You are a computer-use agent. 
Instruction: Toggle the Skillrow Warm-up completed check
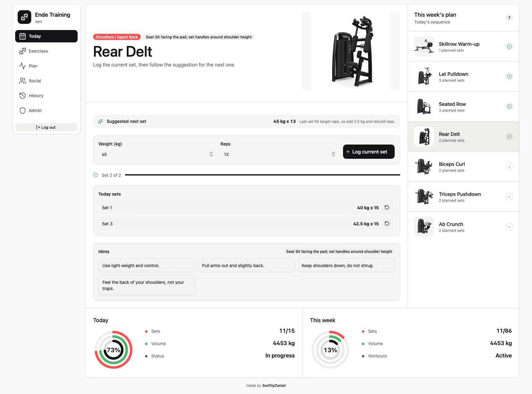(x=509, y=46)
